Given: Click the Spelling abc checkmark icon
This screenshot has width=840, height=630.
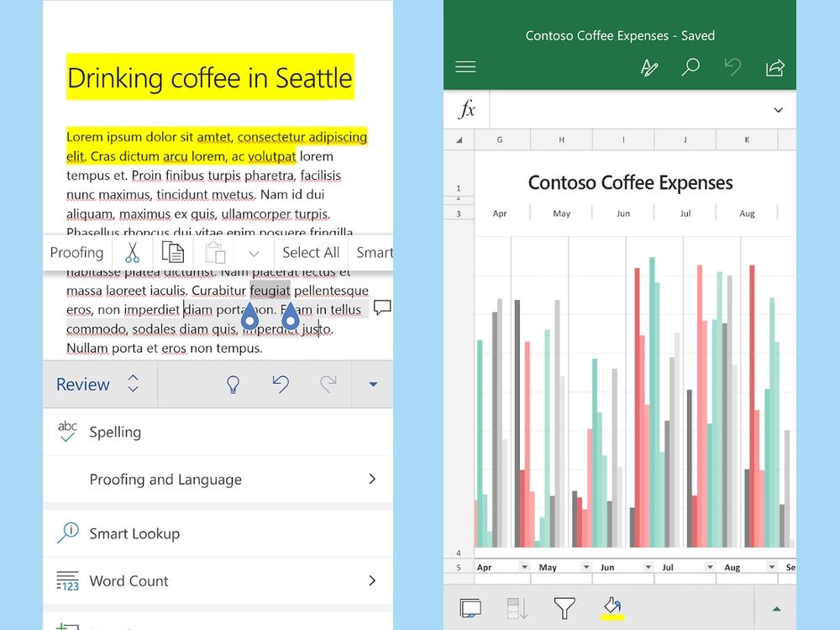Looking at the screenshot, I should (x=67, y=431).
